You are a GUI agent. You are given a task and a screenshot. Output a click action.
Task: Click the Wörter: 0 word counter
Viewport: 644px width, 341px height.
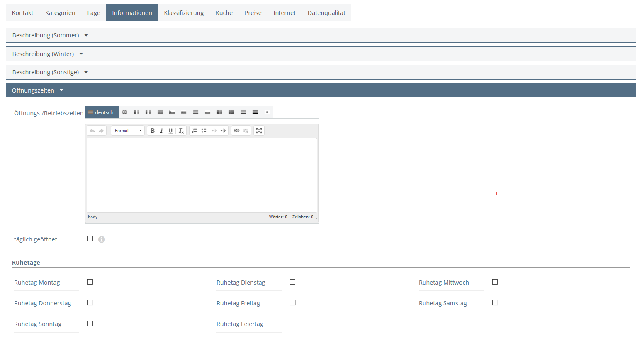tap(278, 217)
